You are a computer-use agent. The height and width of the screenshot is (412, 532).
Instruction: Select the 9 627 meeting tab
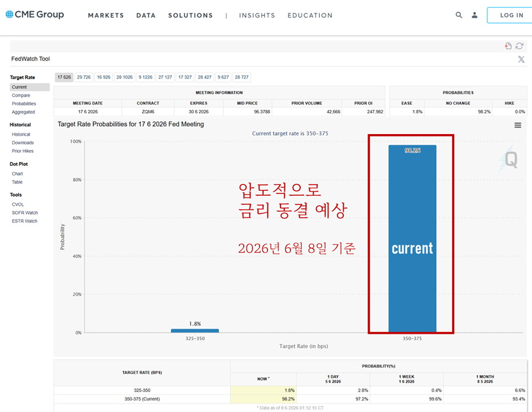(x=223, y=77)
